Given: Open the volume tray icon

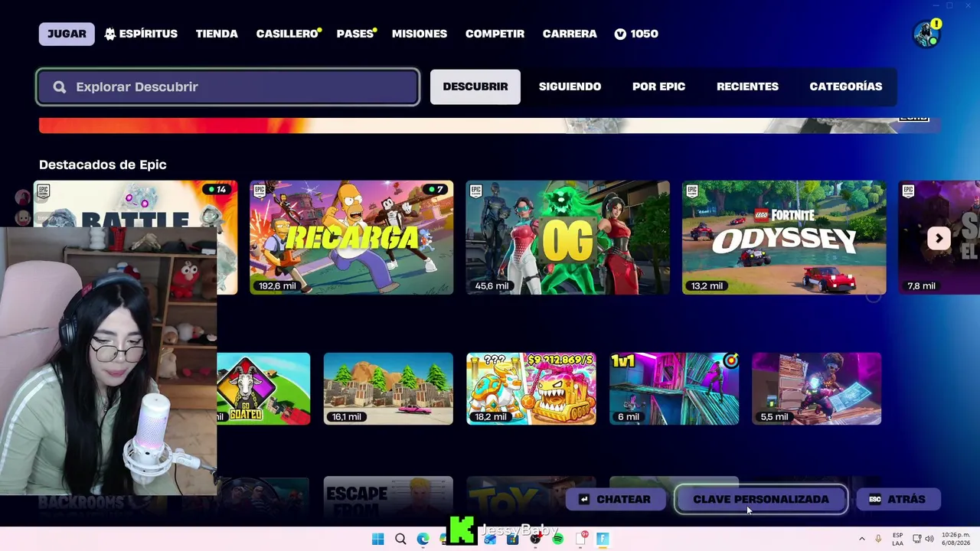Looking at the screenshot, I should 929,539.
